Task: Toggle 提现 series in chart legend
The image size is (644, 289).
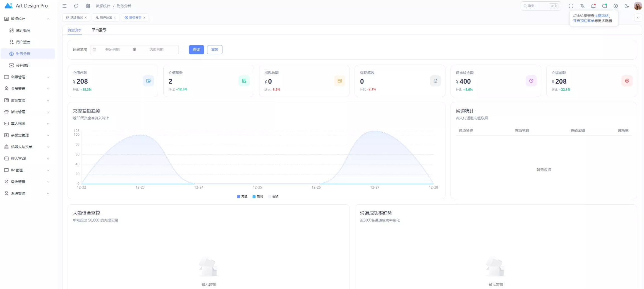Action: [258, 196]
